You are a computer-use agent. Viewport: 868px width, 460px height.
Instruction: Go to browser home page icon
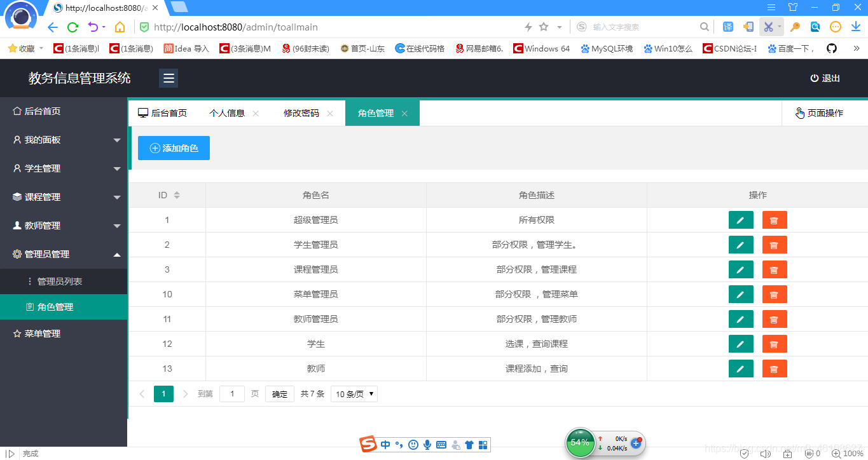pyautogui.click(x=120, y=27)
